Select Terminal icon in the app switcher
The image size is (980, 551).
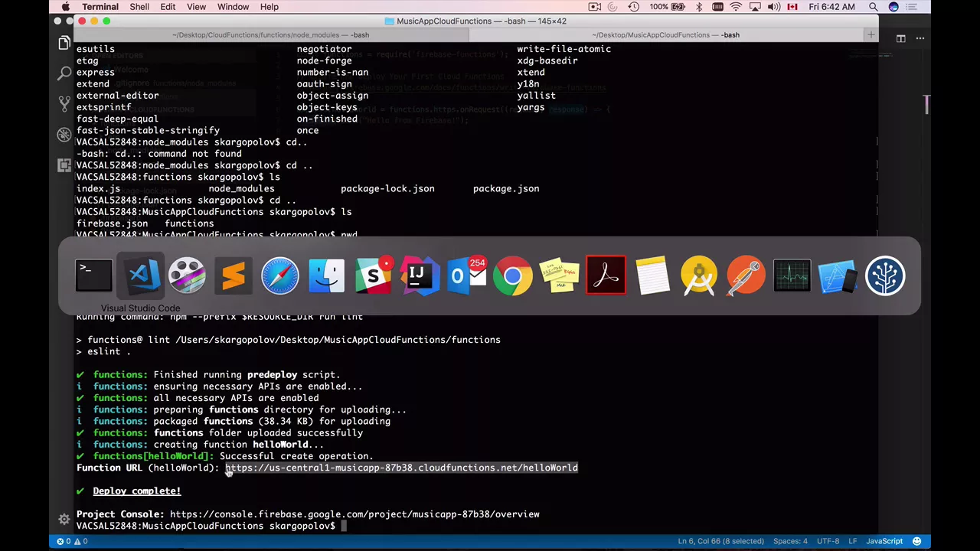(94, 275)
